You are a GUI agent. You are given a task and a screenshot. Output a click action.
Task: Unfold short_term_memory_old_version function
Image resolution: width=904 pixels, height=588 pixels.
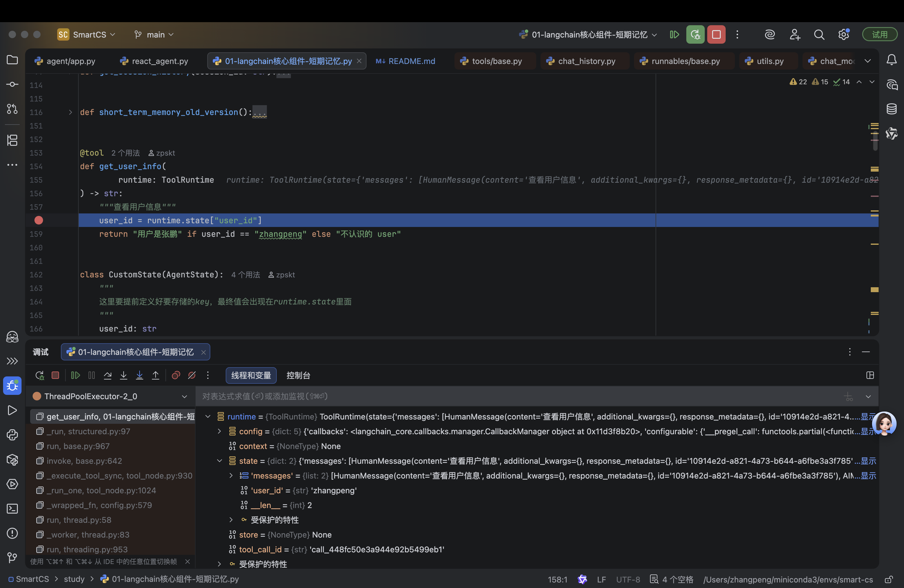(70, 112)
